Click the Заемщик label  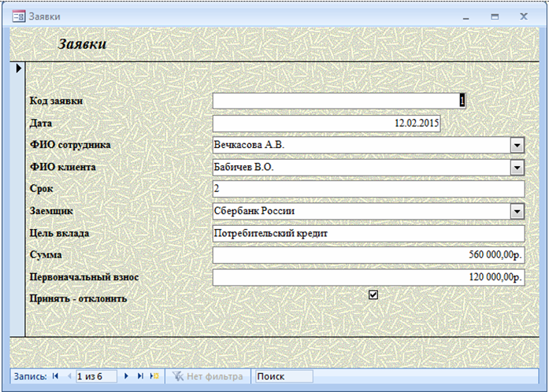51,211
